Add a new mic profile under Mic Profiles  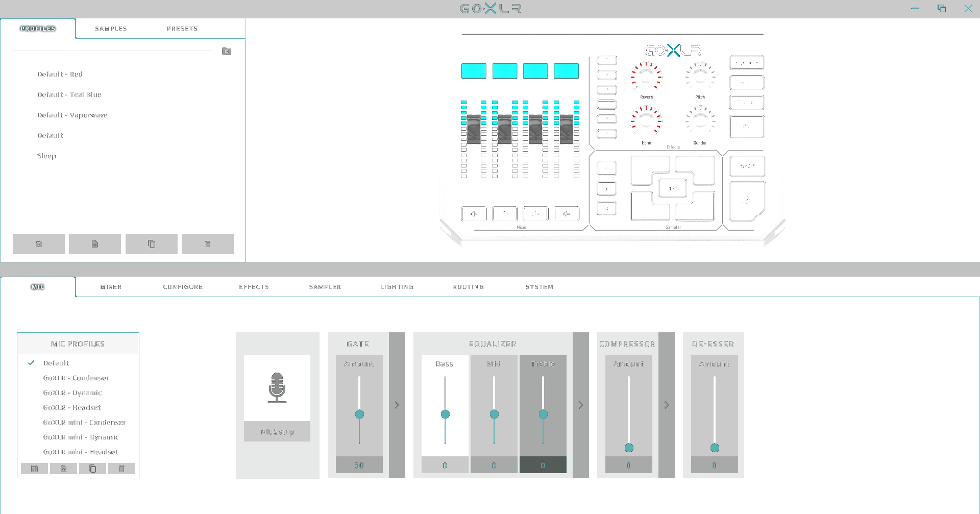[x=64, y=469]
